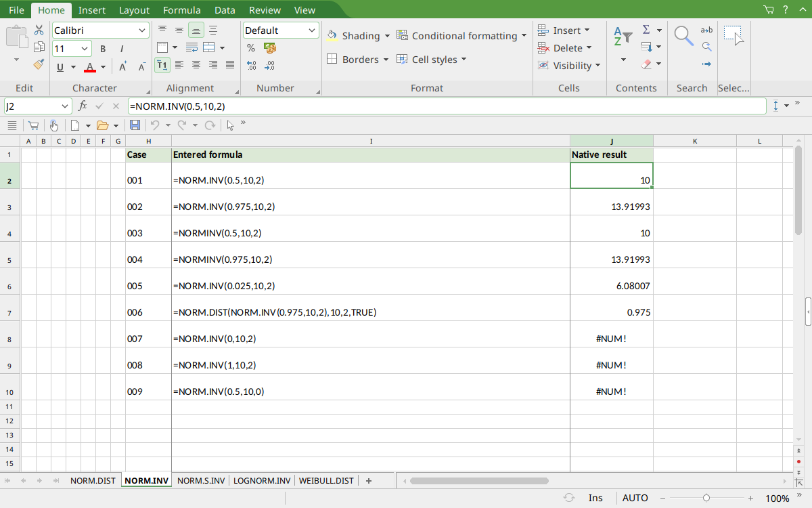812x508 pixels.
Task: Click the Sort and filter AZ icon
Action: click(x=623, y=37)
